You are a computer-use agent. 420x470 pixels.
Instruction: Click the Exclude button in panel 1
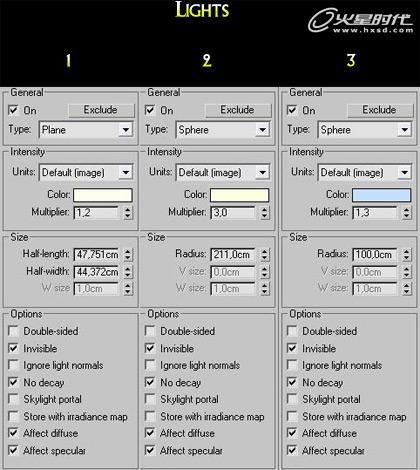pos(101,110)
